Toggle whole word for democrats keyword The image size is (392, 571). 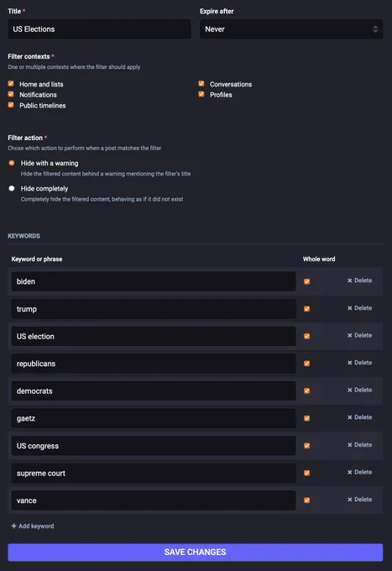307,390
